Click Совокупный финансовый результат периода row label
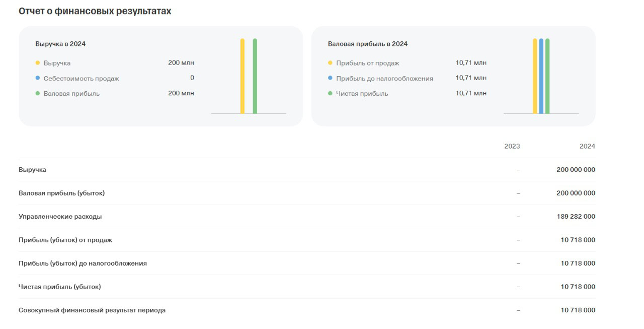Viewport: 644px width, 329px height. 92,310
